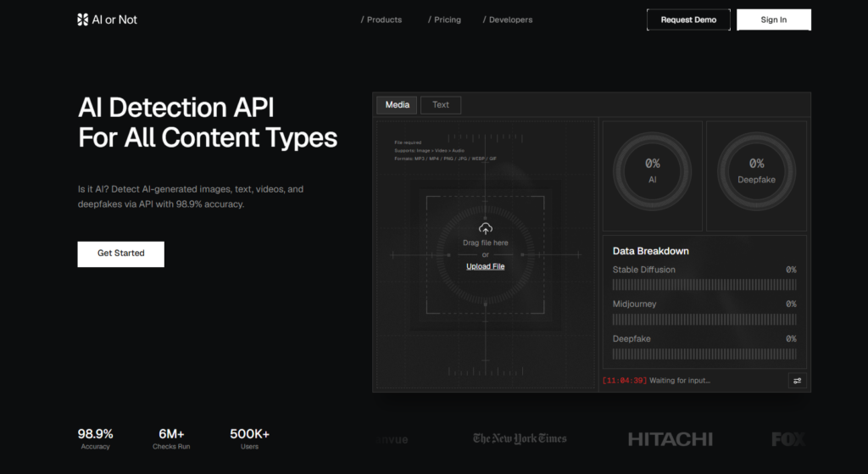The width and height of the screenshot is (868, 474).
Task: Click the Stable Diffusion progress bar
Action: (x=704, y=285)
